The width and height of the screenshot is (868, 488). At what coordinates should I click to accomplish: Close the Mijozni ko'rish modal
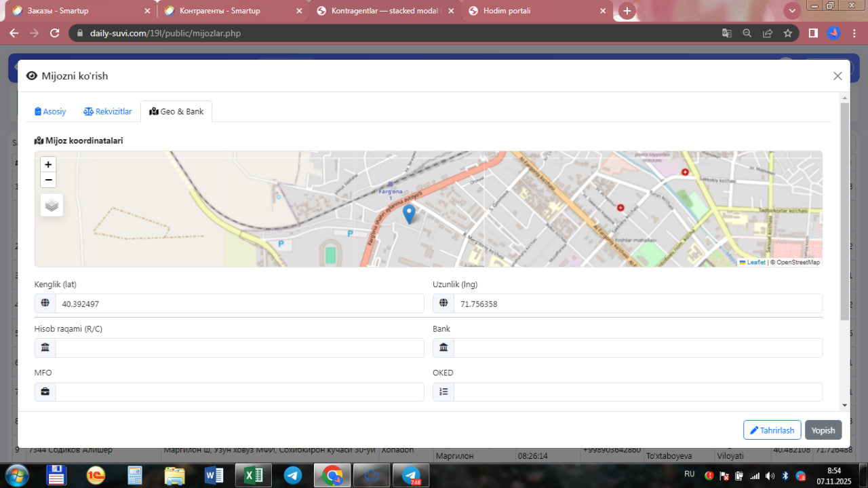pos(837,76)
